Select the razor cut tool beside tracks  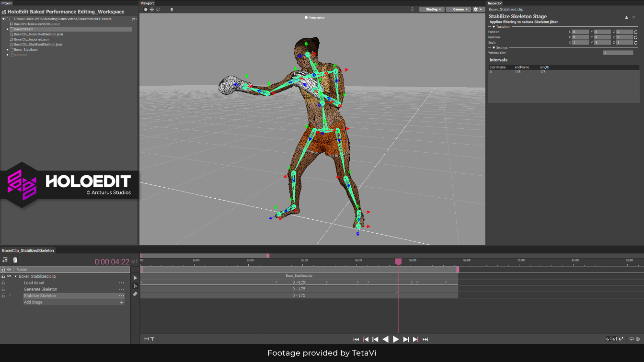coord(135,294)
